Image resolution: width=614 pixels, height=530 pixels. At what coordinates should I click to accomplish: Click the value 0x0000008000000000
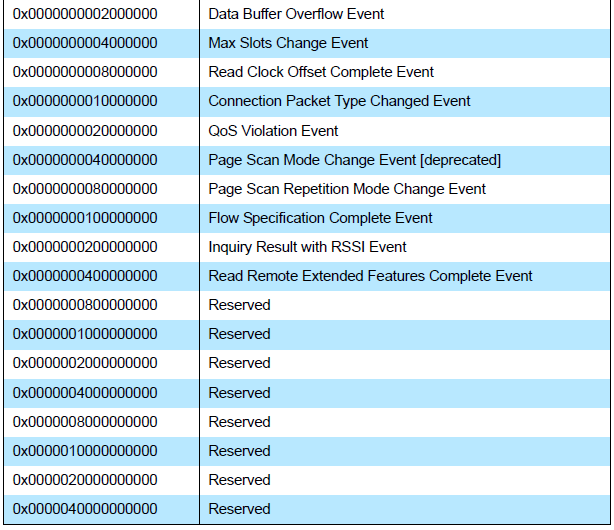(x=85, y=421)
